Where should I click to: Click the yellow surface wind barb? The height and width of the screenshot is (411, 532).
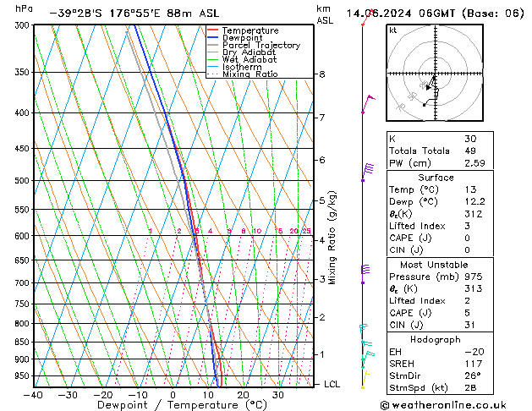[365, 381]
